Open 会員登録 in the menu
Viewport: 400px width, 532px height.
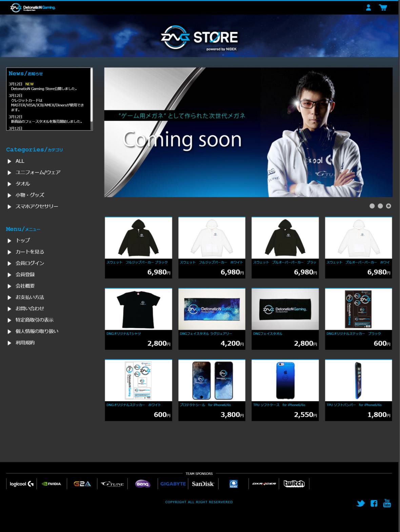(x=25, y=274)
